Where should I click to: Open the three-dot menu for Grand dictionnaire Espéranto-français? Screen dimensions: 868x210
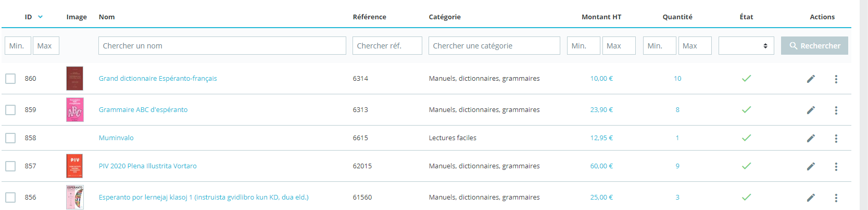point(836,79)
